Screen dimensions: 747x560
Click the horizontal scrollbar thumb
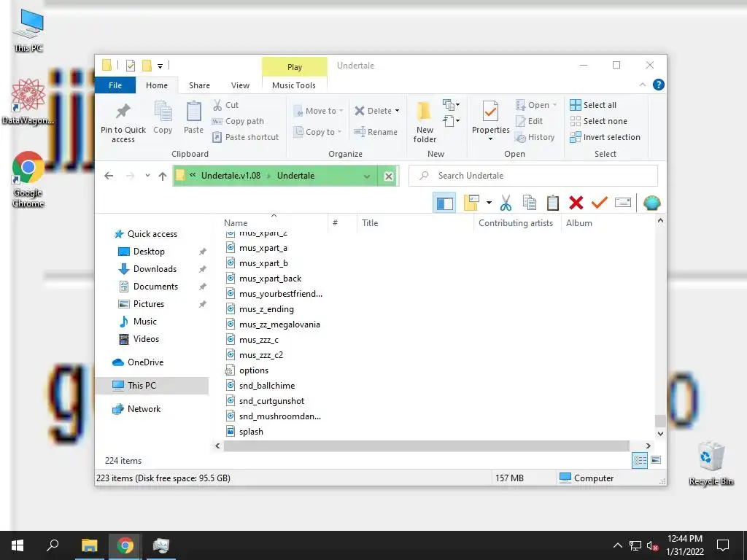(426, 446)
